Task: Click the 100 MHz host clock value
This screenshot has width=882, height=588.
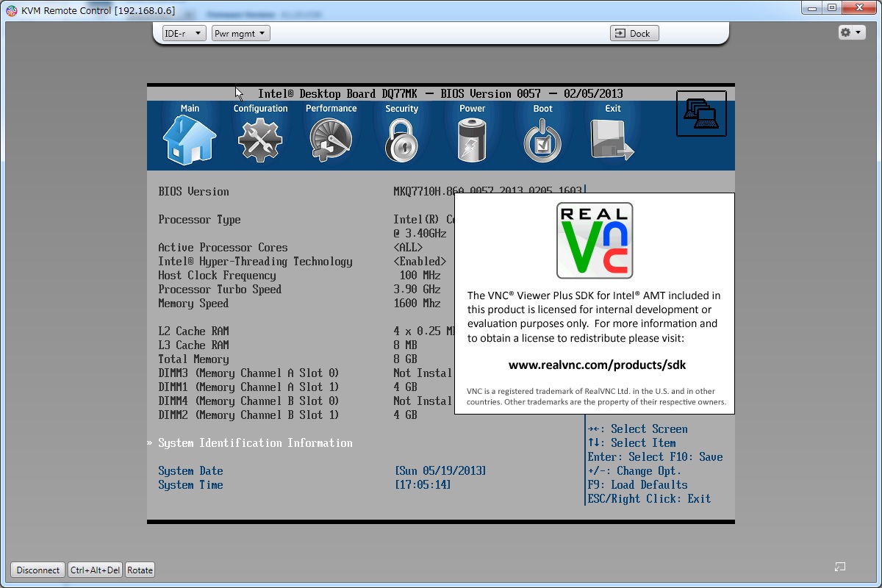Action: tap(420, 275)
